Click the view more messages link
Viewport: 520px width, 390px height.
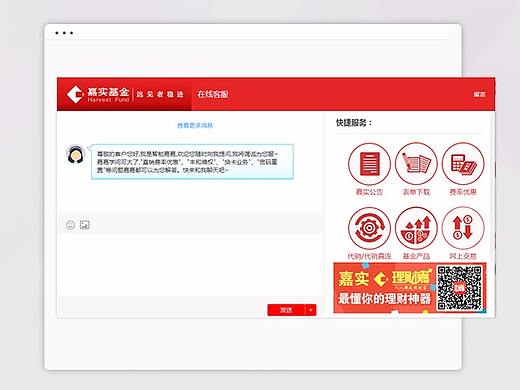click(195, 125)
